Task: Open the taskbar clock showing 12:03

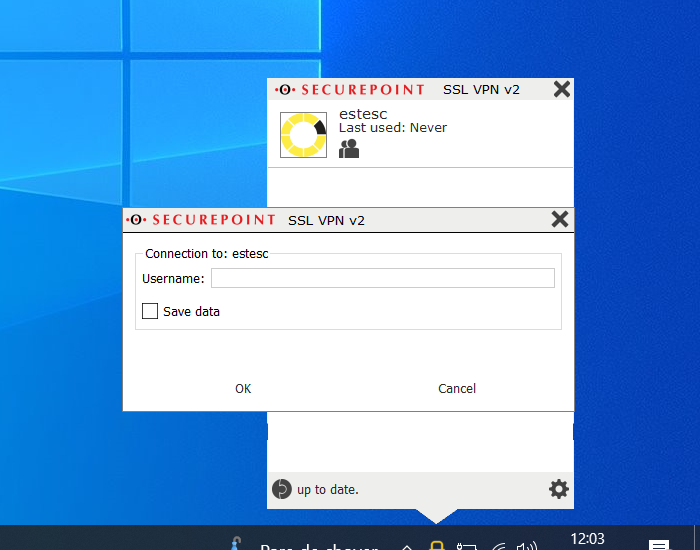Action: (x=587, y=539)
